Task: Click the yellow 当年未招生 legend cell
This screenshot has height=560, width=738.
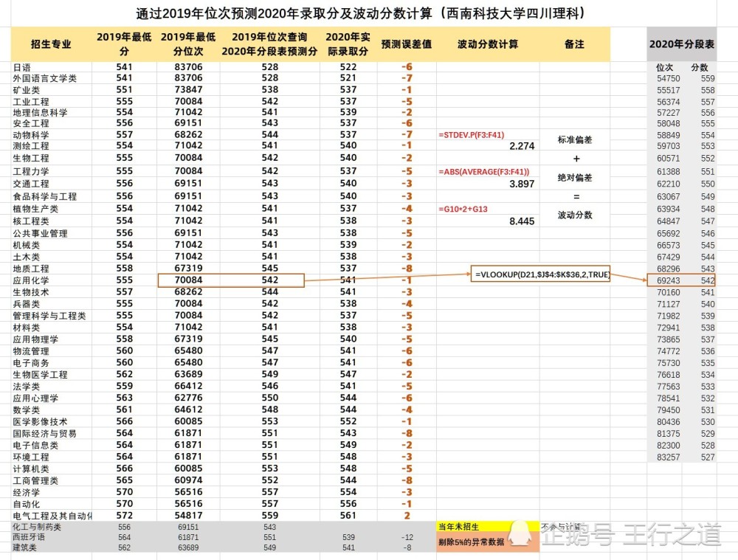Action: [x=488, y=527]
